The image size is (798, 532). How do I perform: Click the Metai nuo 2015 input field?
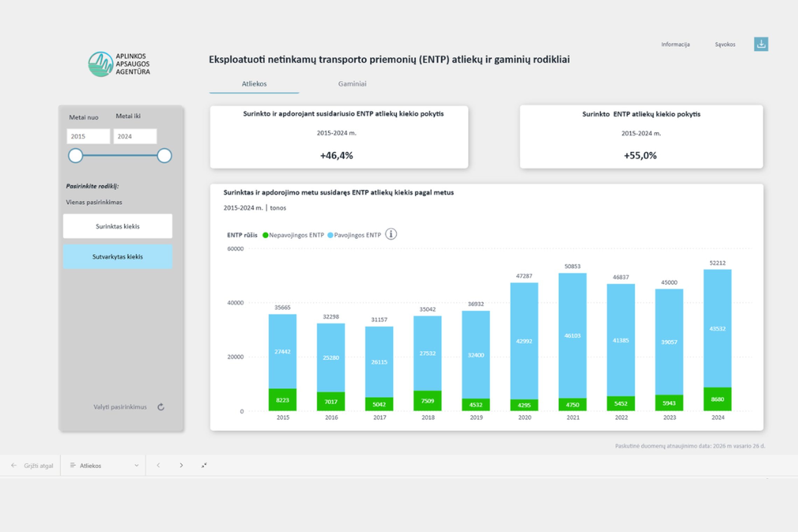[x=88, y=136]
